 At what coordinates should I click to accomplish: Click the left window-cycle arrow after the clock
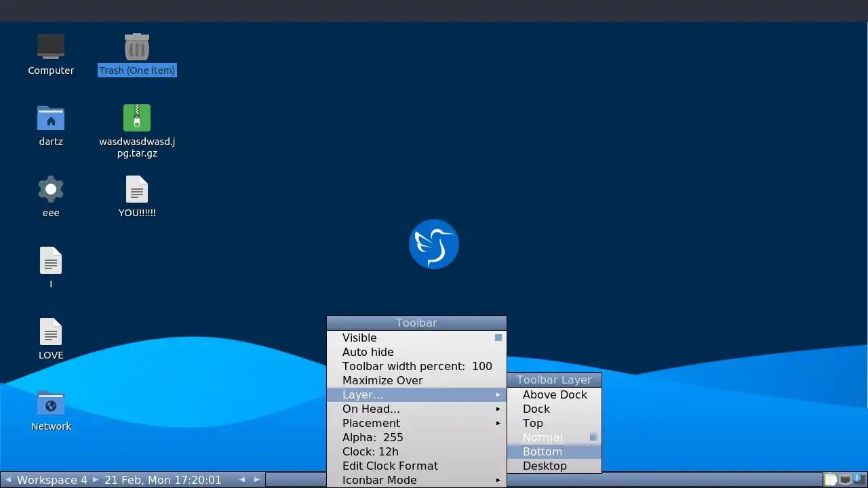click(242, 480)
